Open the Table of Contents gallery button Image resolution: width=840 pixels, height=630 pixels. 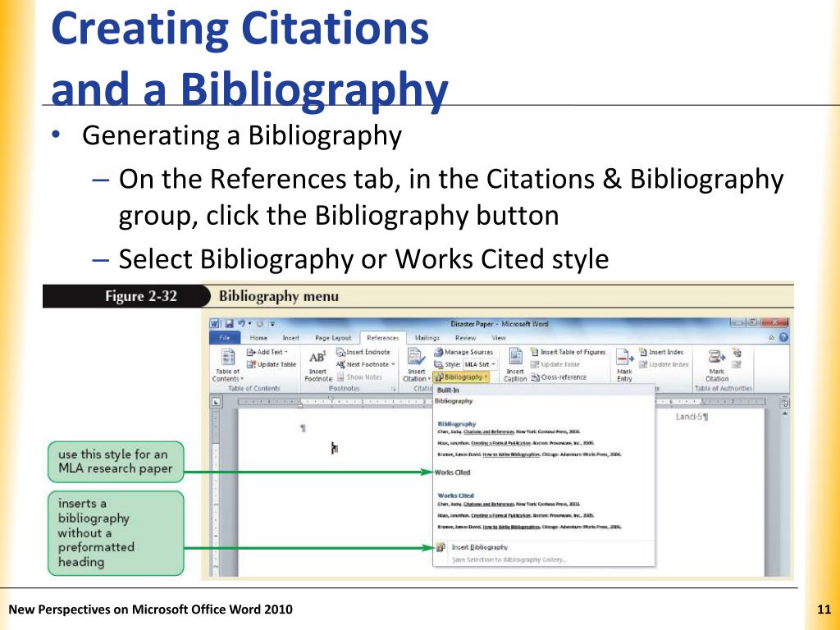[x=228, y=365]
